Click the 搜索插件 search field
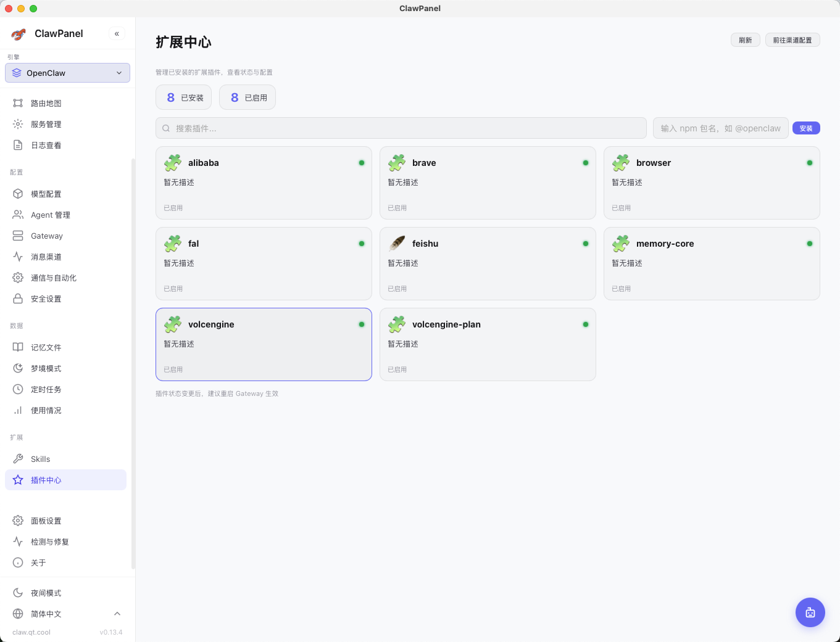Screen dimensions: 840x642 tap(401, 128)
